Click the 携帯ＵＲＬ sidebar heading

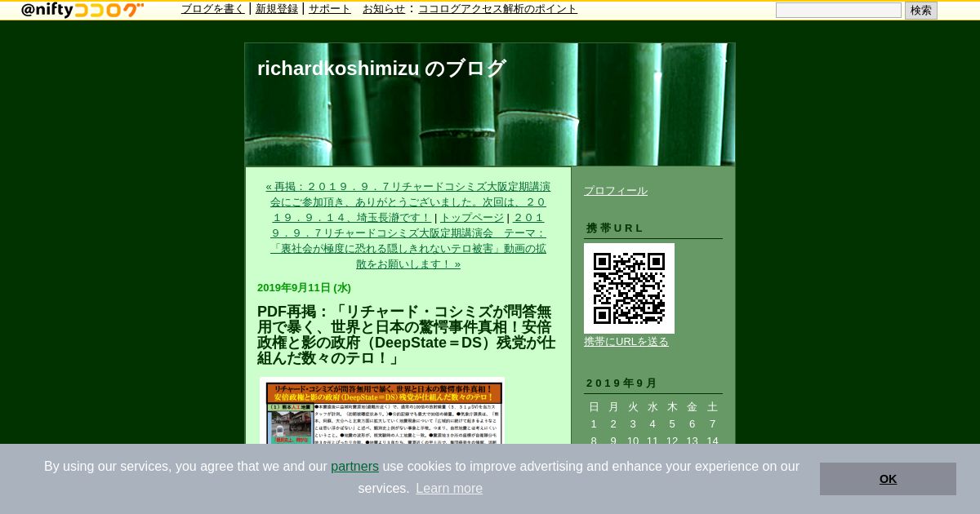click(x=615, y=228)
